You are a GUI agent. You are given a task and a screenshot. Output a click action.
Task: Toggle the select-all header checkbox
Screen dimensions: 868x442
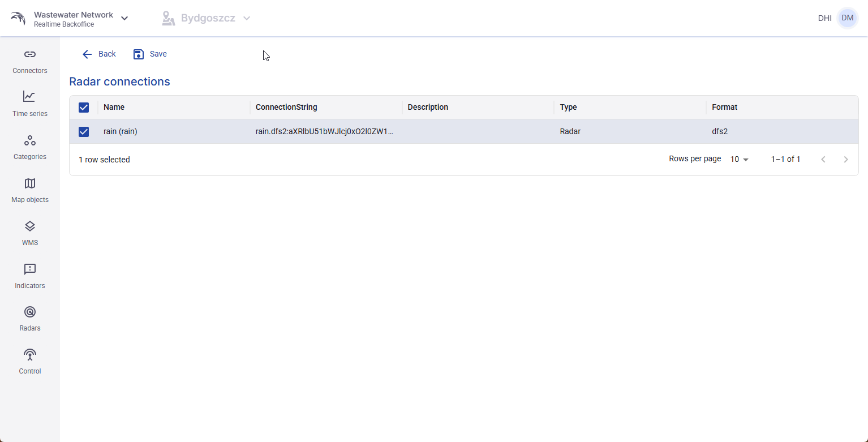coord(84,108)
